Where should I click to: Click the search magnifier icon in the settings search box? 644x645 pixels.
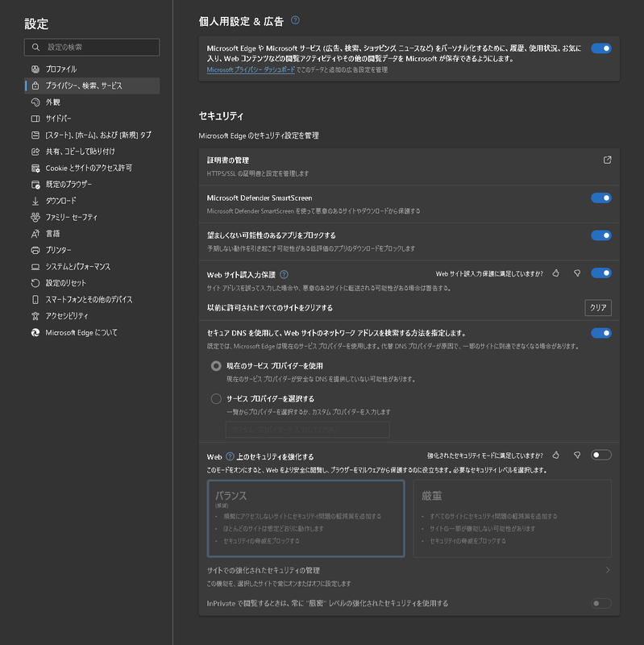pyautogui.click(x=35, y=48)
